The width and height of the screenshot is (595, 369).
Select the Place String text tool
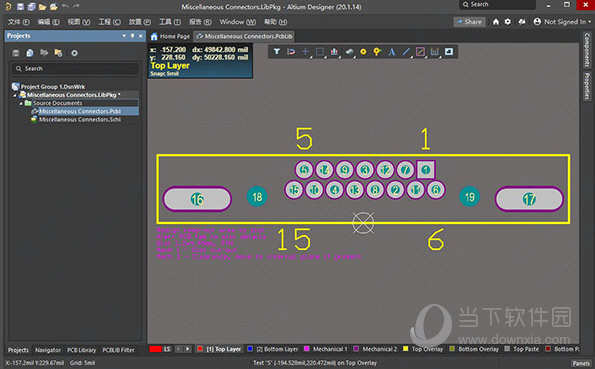(392, 52)
